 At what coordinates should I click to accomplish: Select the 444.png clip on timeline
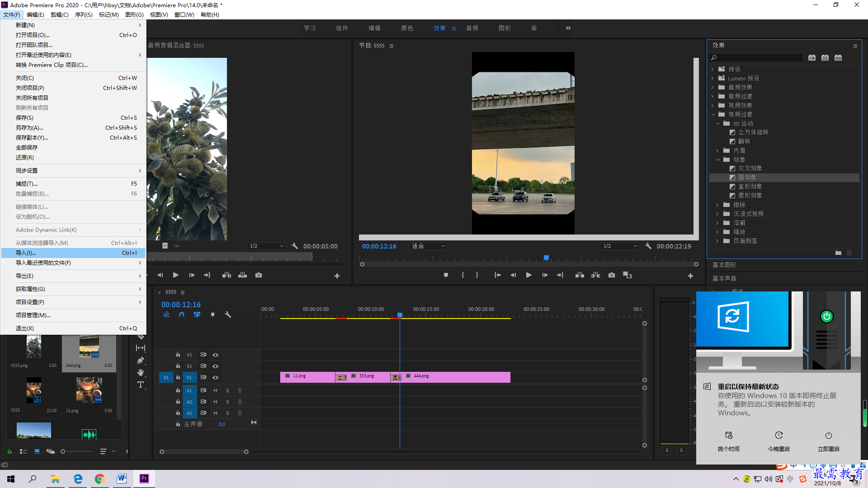456,377
